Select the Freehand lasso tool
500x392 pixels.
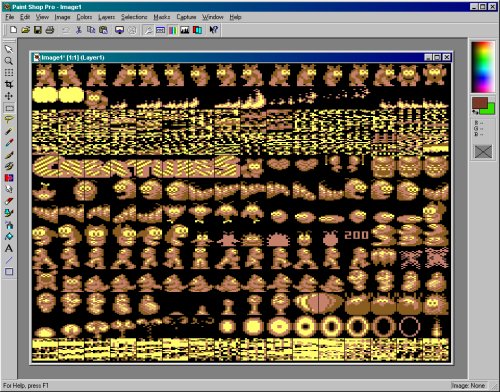pos(9,119)
